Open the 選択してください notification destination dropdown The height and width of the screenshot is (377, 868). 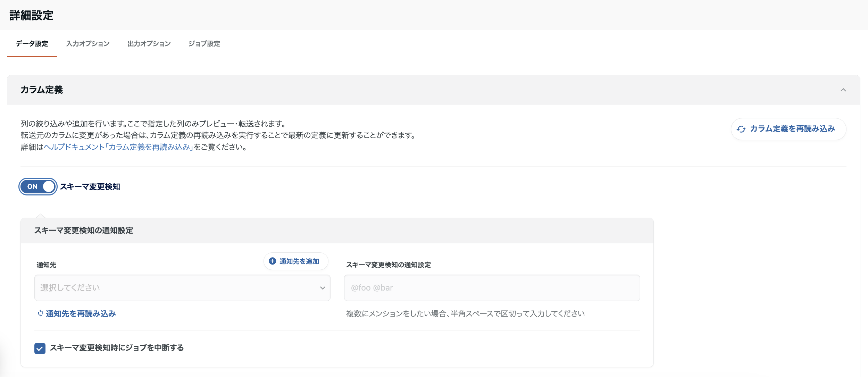182,288
